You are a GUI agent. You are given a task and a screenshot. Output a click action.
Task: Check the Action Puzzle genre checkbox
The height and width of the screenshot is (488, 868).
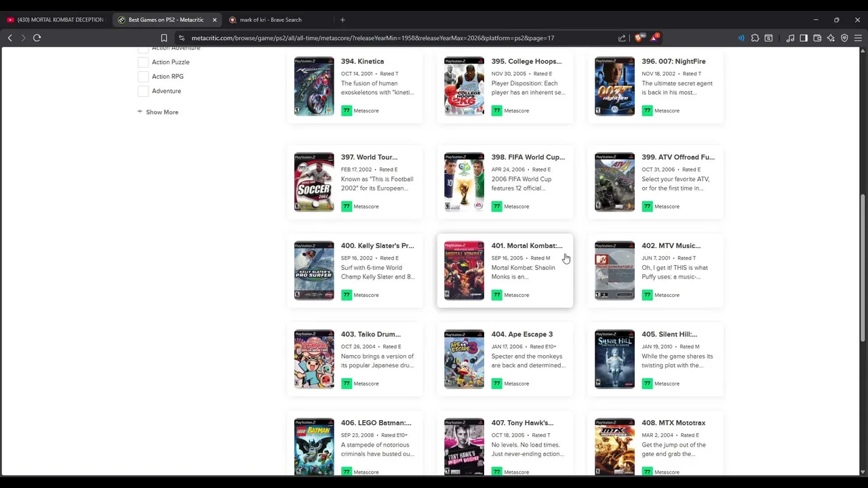(x=143, y=62)
